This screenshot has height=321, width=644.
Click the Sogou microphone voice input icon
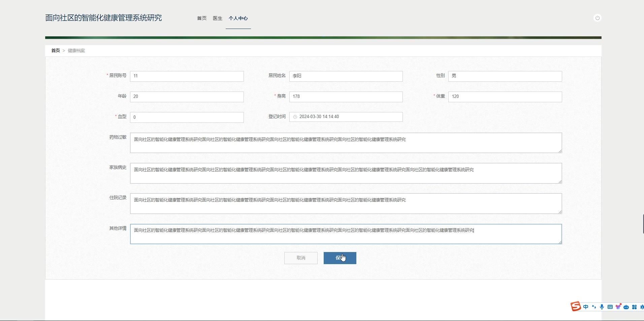pos(602,307)
